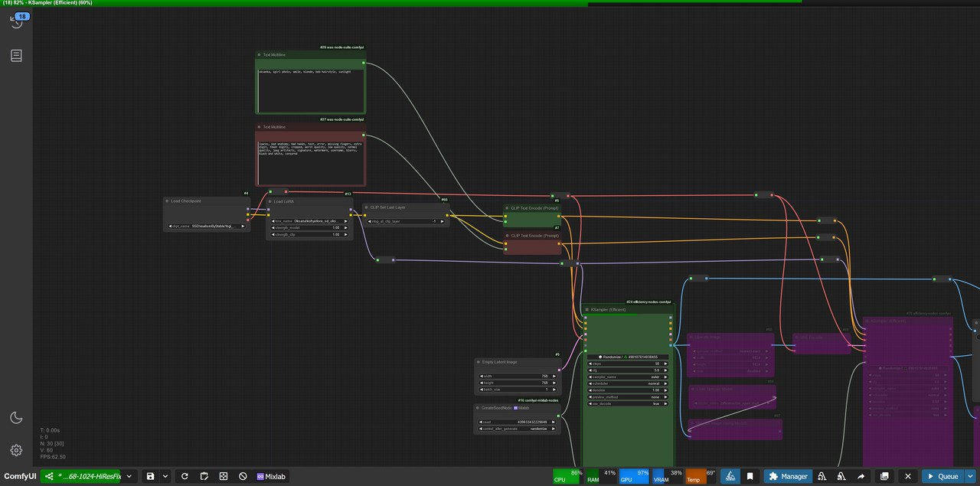Click the cfg value in KSampler
Screen dimensions: 980x486
pyautogui.click(x=628, y=370)
